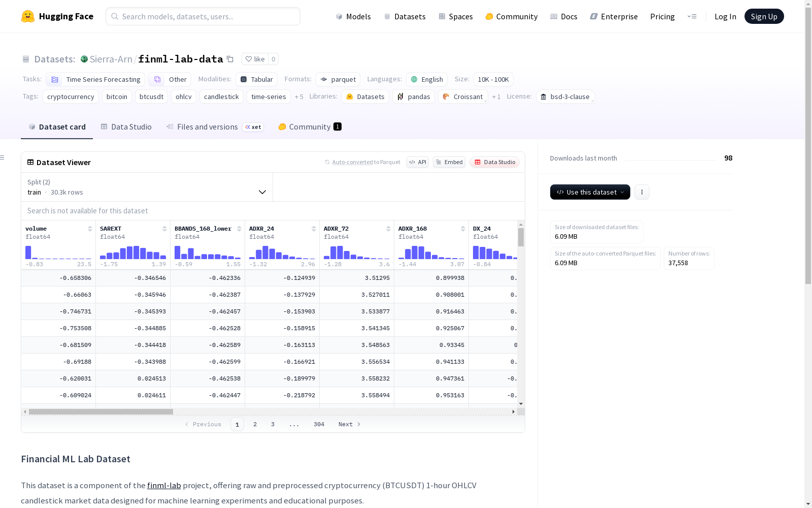Click the Sierra-Arn avatar icon
The image size is (812, 508).
84,59
